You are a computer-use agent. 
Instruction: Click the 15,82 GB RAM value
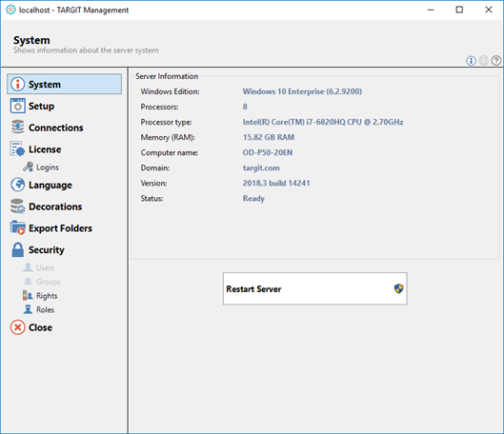point(269,137)
